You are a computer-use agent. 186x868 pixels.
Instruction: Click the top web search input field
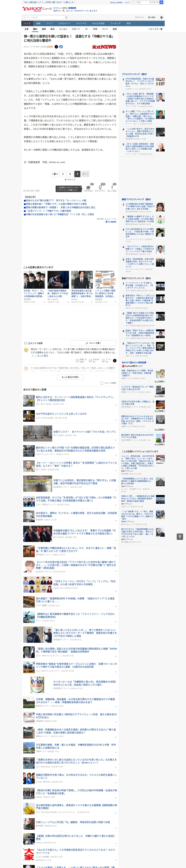[x=140, y=2]
